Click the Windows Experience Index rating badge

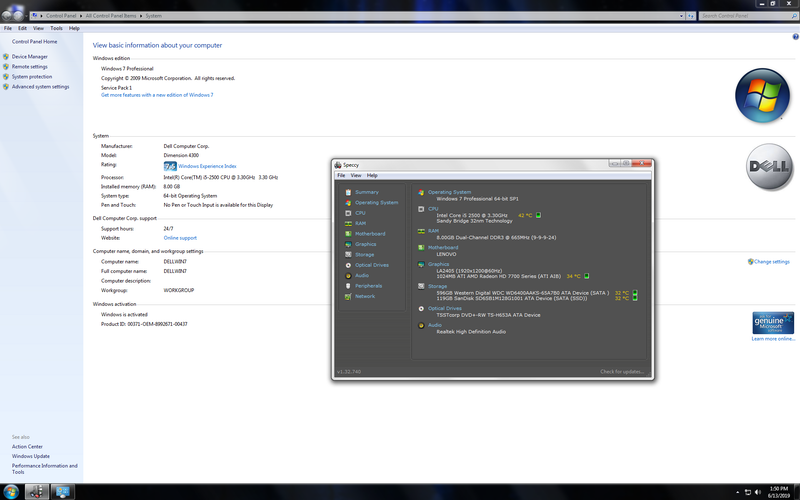[170, 166]
